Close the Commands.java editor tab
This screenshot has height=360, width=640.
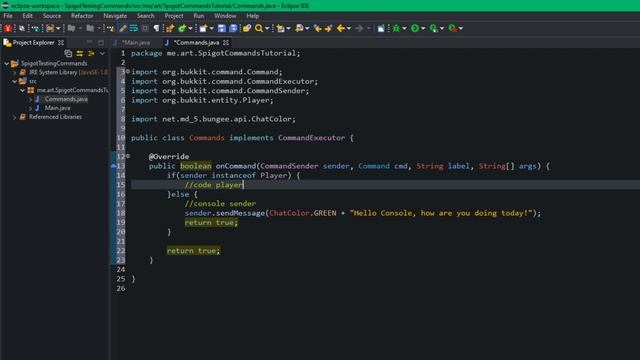(226, 42)
